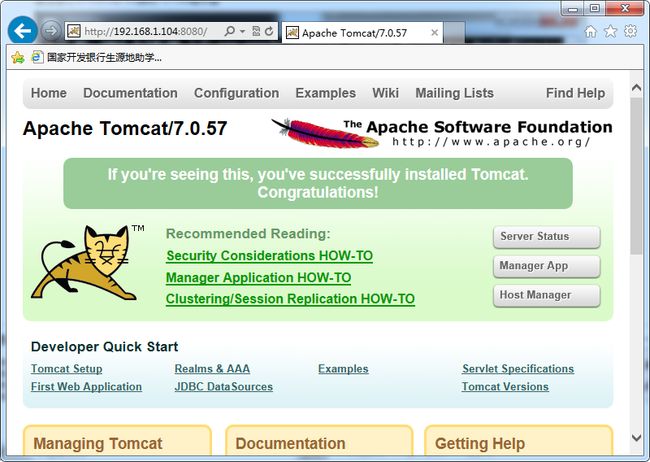Click the Home icon in browser toolbar
The width and height of the screenshot is (650, 462).
pos(590,31)
